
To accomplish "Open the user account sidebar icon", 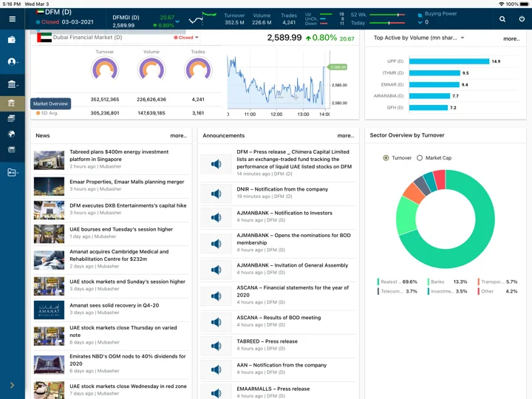I will tap(12, 62).
